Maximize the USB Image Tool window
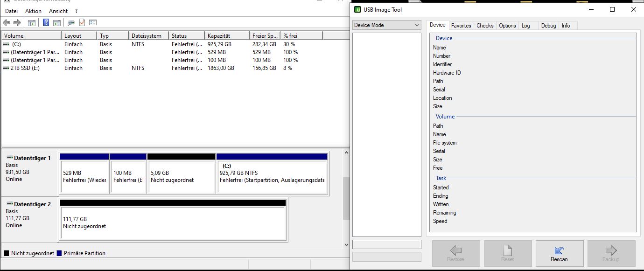This screenshot has height=271, width=644. pos(612,9)
